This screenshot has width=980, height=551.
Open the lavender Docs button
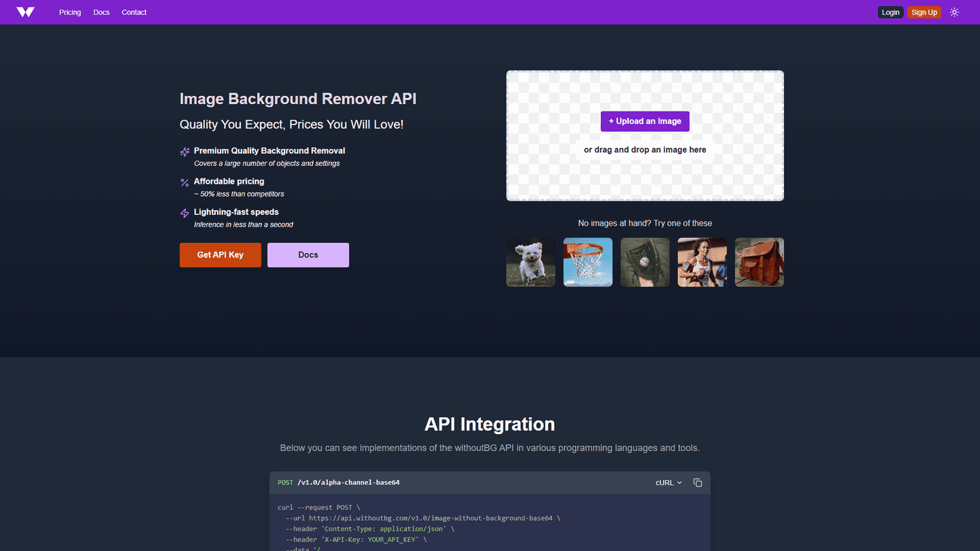pos(308,255)
